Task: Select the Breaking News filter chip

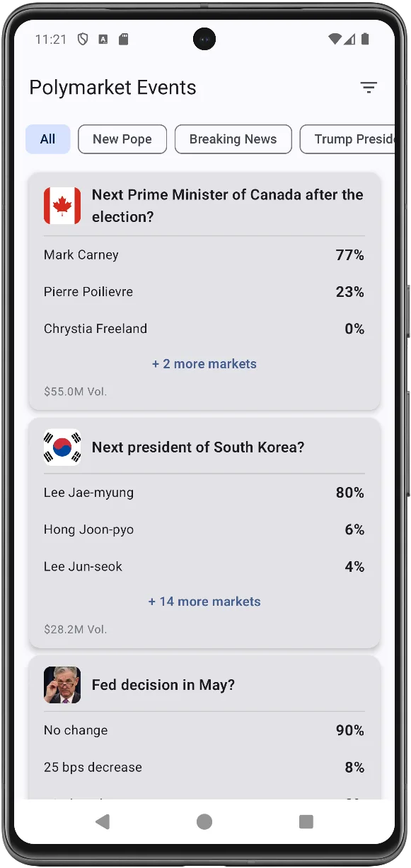Action: tap(233, 139)
